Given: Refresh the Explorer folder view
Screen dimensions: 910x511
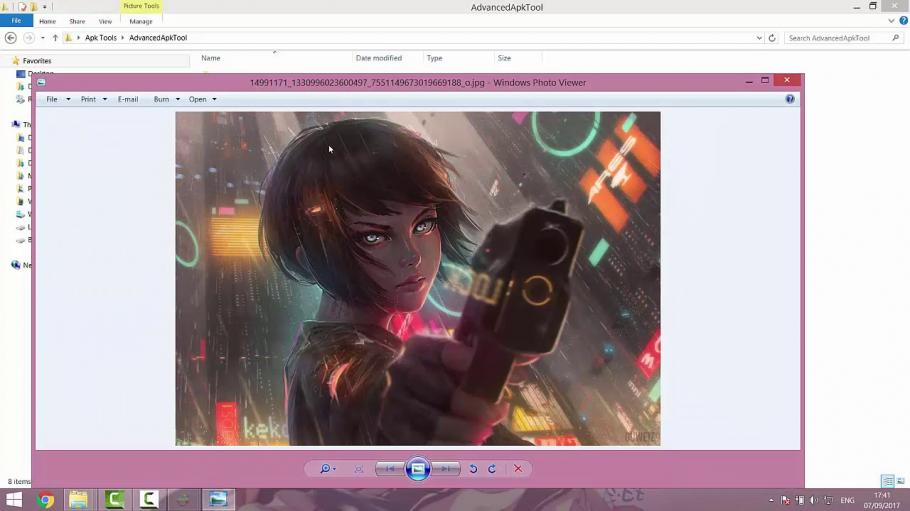Looking at the screenshot, I should coord(772,38).
